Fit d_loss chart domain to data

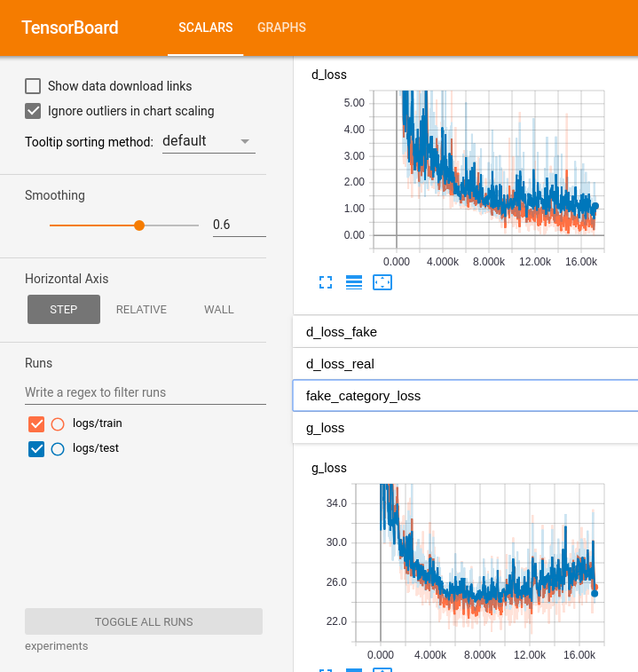point(382,282)
